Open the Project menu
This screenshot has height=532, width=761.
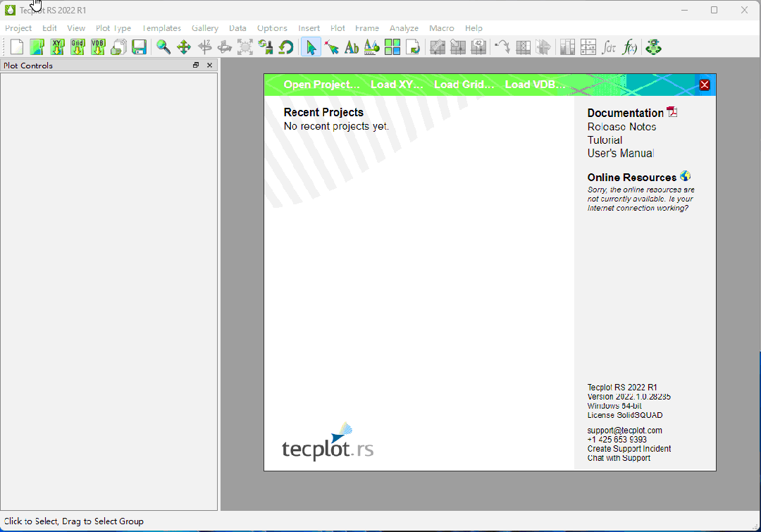click(x=18, y=28)
